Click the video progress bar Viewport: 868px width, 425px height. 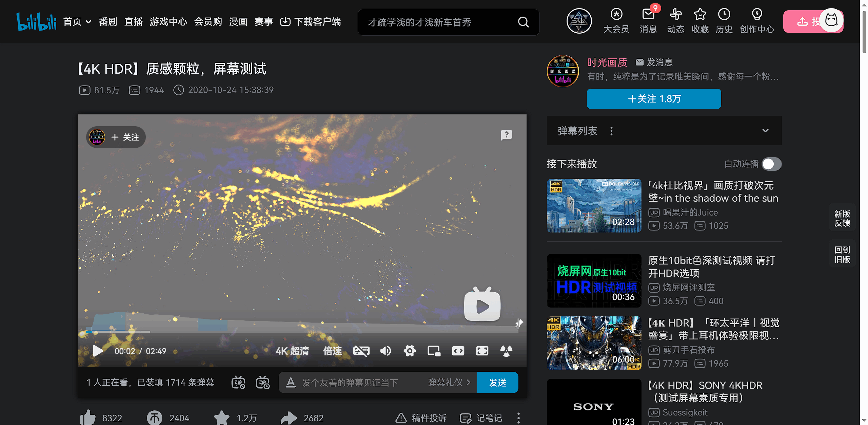pos(302,332)
